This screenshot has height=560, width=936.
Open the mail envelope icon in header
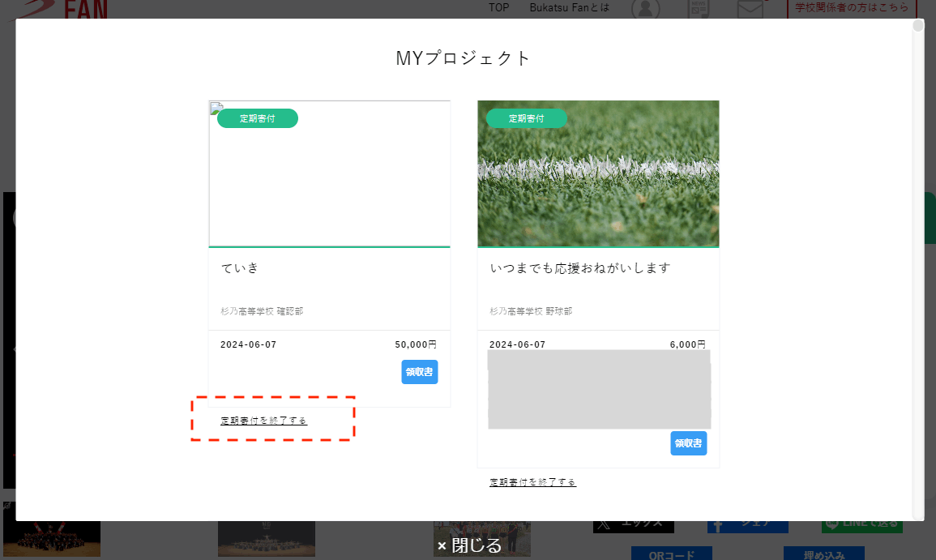pyautogui.click(x=750, y=9)
